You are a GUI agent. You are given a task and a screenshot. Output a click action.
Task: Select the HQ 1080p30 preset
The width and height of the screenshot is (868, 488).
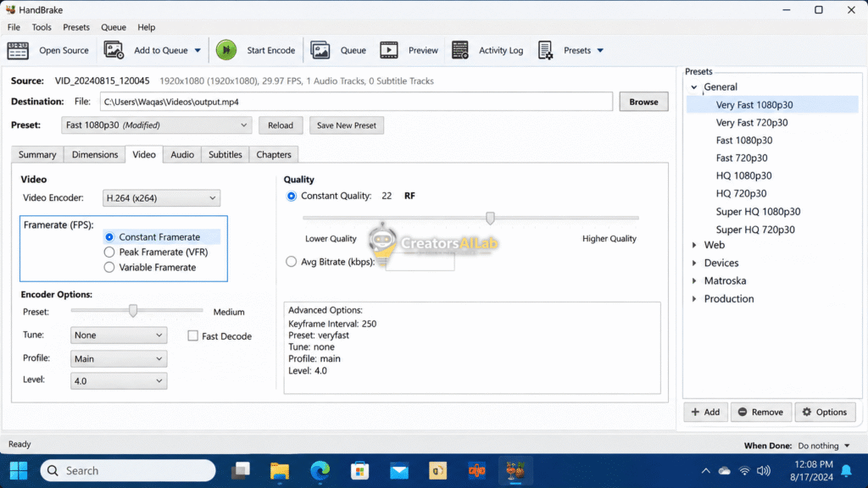[743, 176]
